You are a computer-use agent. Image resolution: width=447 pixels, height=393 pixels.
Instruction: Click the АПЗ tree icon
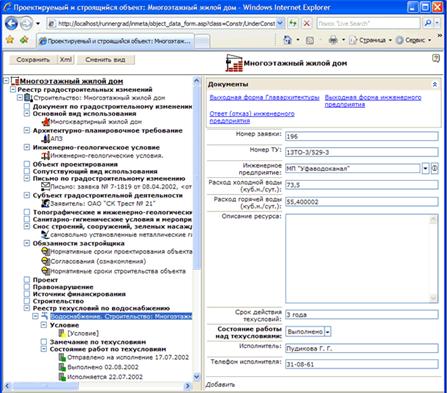pyautogui.click(x=46, y=138)
